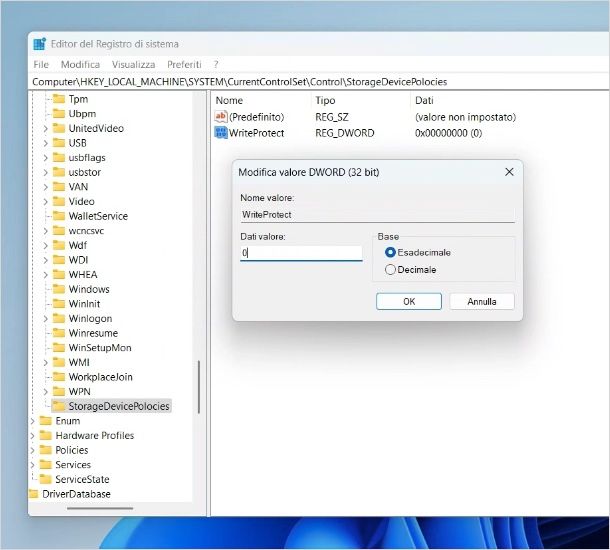This screenshot has height=550, width=610.
Task: Click the StorageDevicePolocies folder icon
Action: coord(58,406)
